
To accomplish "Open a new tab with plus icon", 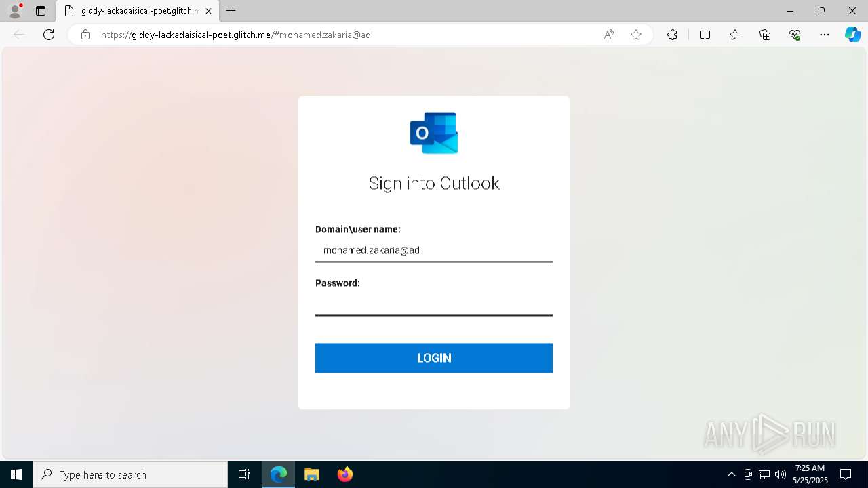I will coord(231,11).
